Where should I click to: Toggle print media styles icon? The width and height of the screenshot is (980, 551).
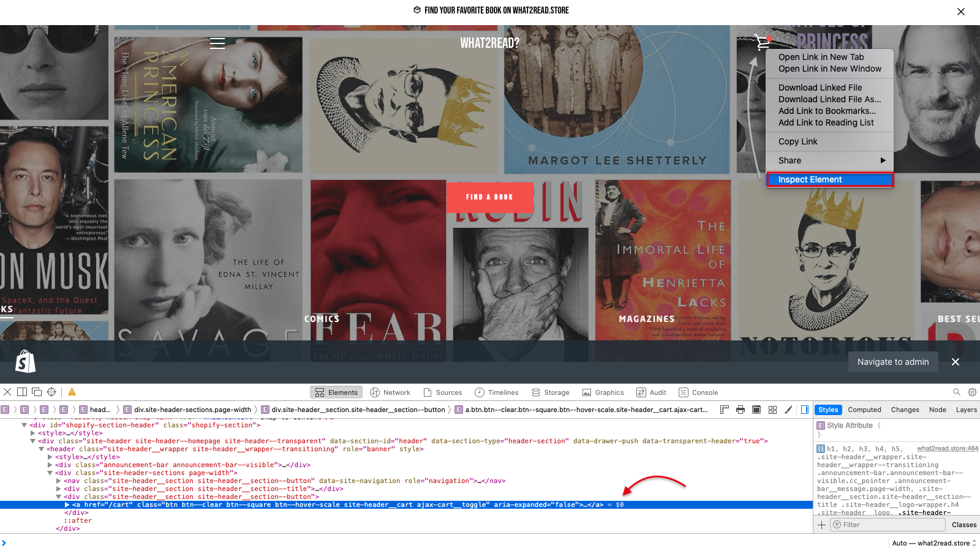(x=741, y=410)
